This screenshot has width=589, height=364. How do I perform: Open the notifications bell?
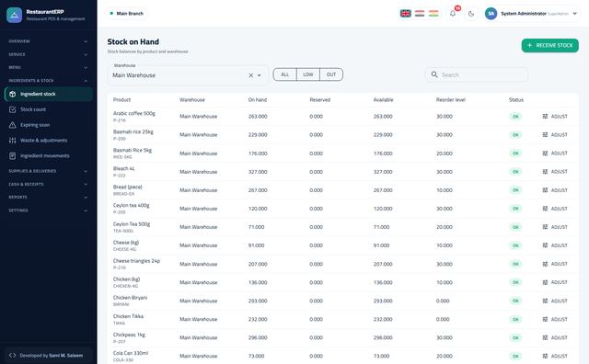pyautogui.click(x=453, y=14)
